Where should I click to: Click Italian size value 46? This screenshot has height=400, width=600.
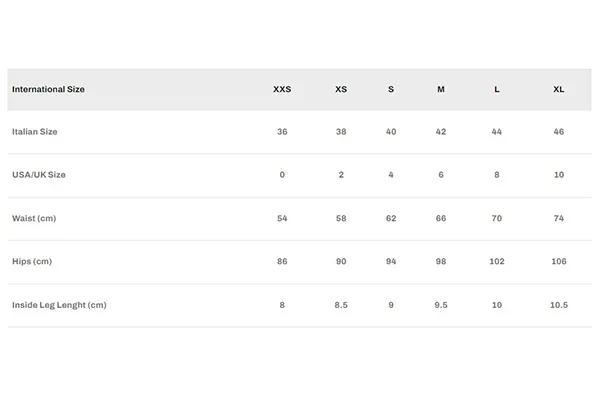tap(559, 132)
